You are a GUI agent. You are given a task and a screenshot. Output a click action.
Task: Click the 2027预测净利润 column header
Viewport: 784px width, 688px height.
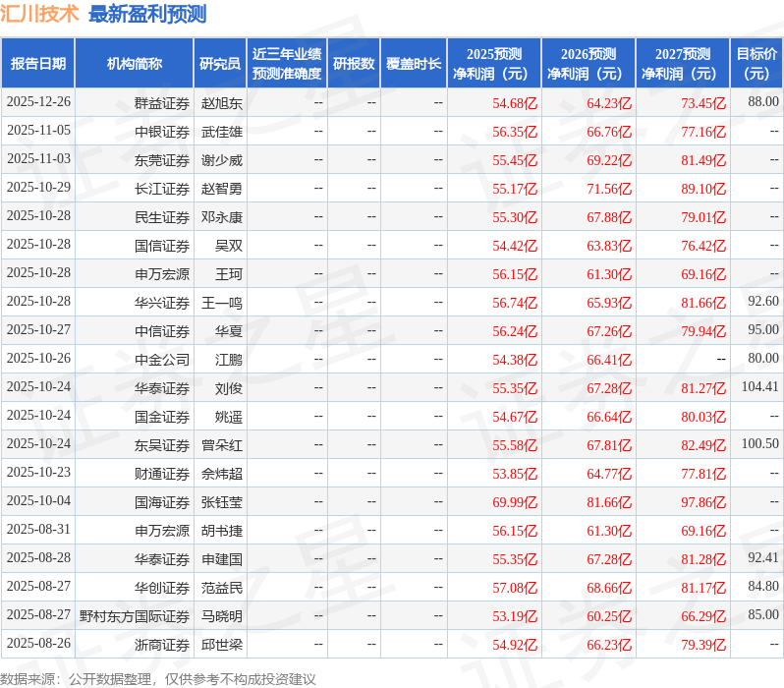683,63
